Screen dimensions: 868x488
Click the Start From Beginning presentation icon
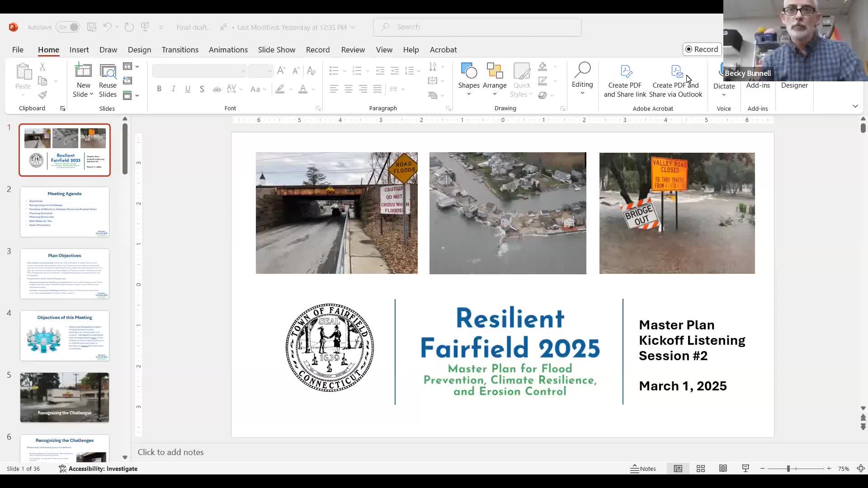[x=145, y=27]
